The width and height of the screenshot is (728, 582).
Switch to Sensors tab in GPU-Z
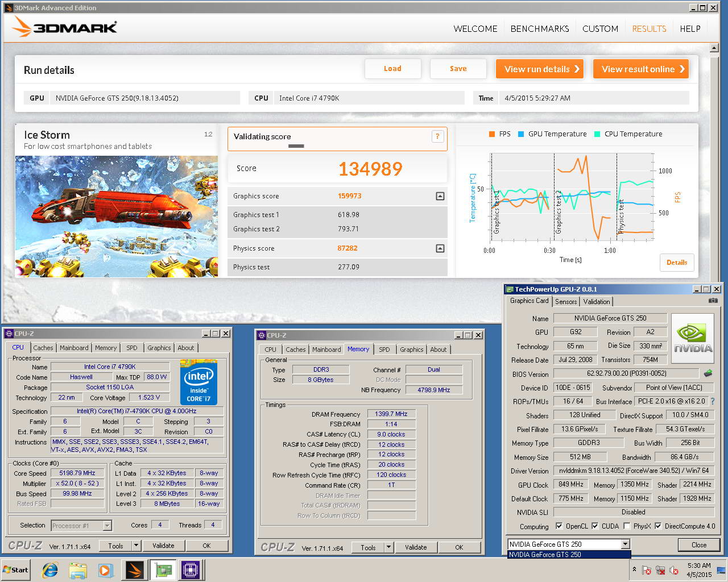click(566, 302)
